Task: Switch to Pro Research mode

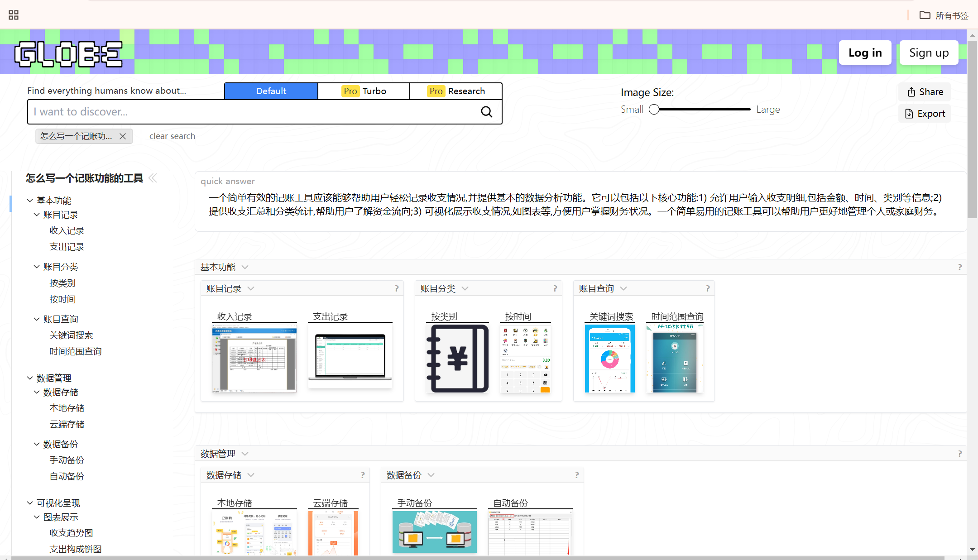Action: pos(456,91)
